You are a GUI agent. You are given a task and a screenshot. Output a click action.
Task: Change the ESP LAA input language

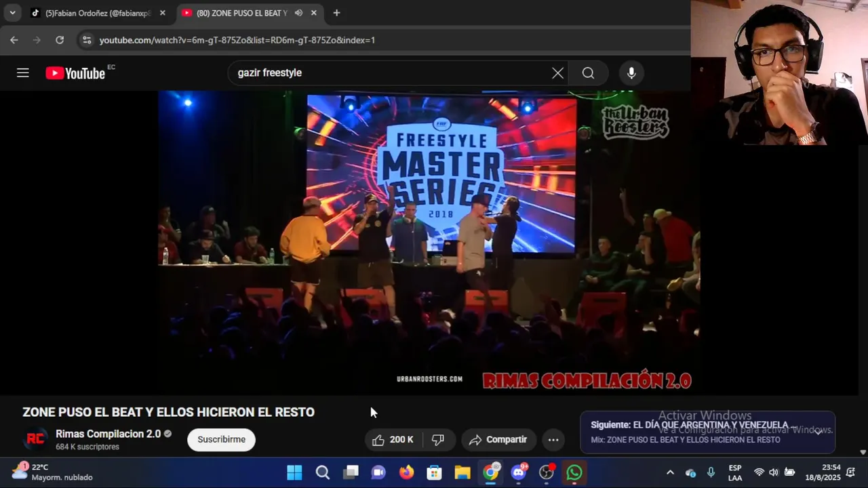tap(735, 472)
